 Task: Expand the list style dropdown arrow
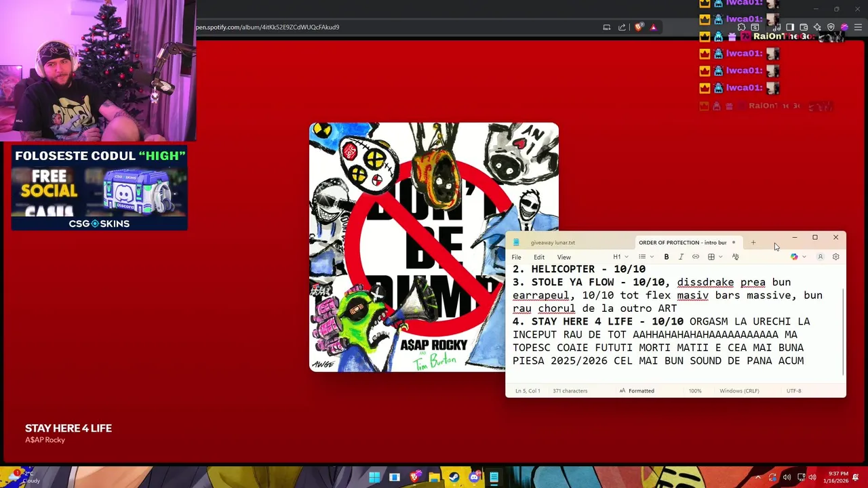pyautogui.click(x=652, y=257)
